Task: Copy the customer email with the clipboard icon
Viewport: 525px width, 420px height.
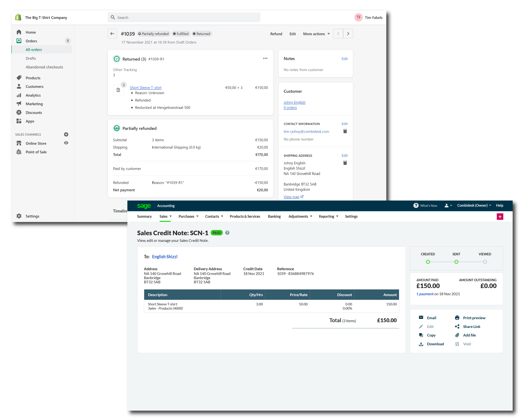Action: point(345,131)
